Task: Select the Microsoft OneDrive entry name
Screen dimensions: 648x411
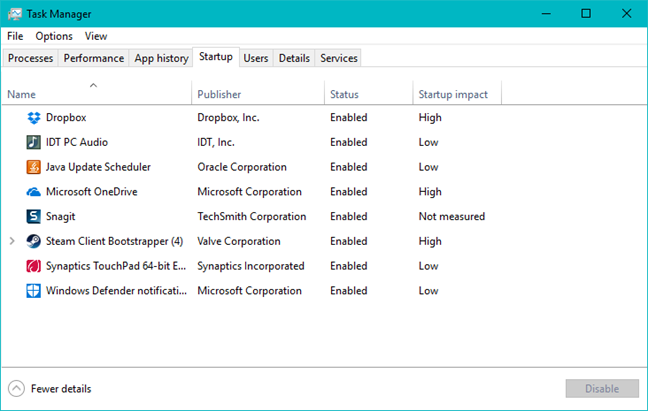Action: (92, 192)
